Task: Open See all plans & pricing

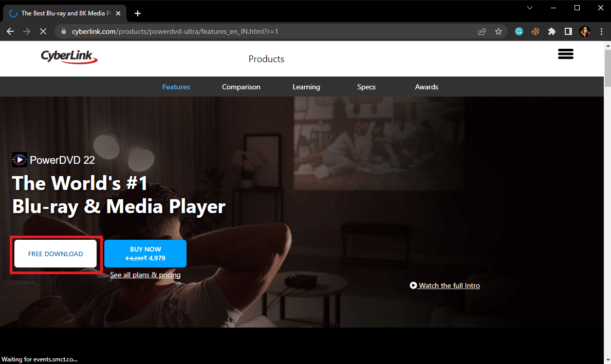Action: pos(145,275)
